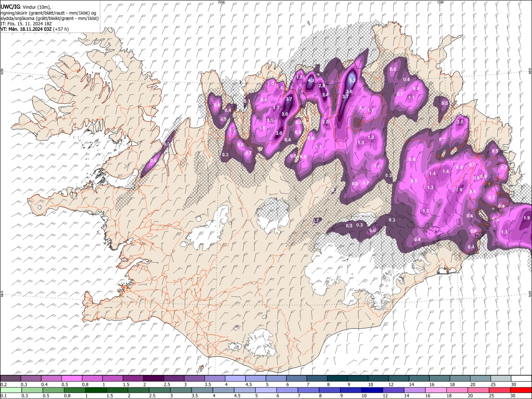Click the 4.5 label on the upper legend scale
Screen dimensions: 532x399
click(249, 384)
